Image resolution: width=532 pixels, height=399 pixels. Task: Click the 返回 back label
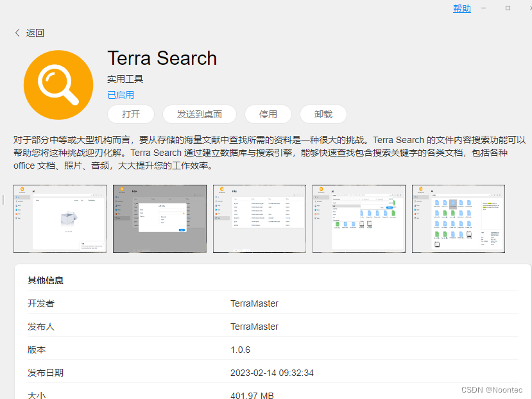click(35, 33)
